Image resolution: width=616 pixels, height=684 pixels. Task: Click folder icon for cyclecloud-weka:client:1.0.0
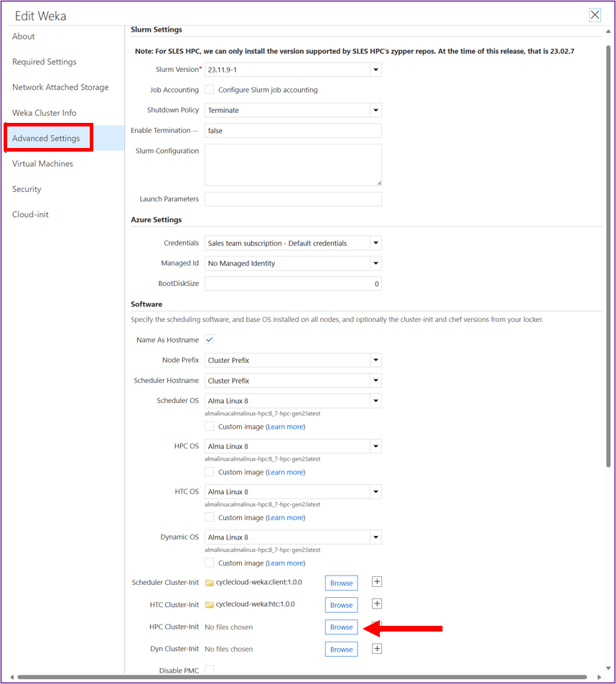coord(210,583)
